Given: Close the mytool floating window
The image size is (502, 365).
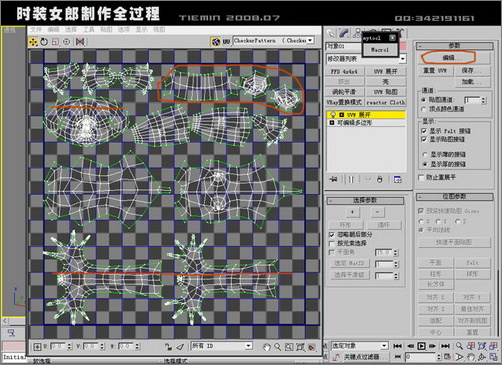Looking at the screenshot, I should click(x=393, y=38).
